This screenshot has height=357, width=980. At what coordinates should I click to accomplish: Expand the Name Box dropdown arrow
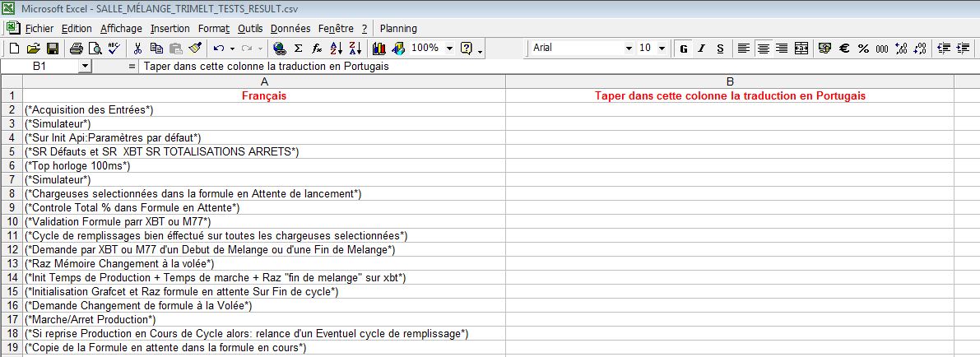click(x=85, y=67)
